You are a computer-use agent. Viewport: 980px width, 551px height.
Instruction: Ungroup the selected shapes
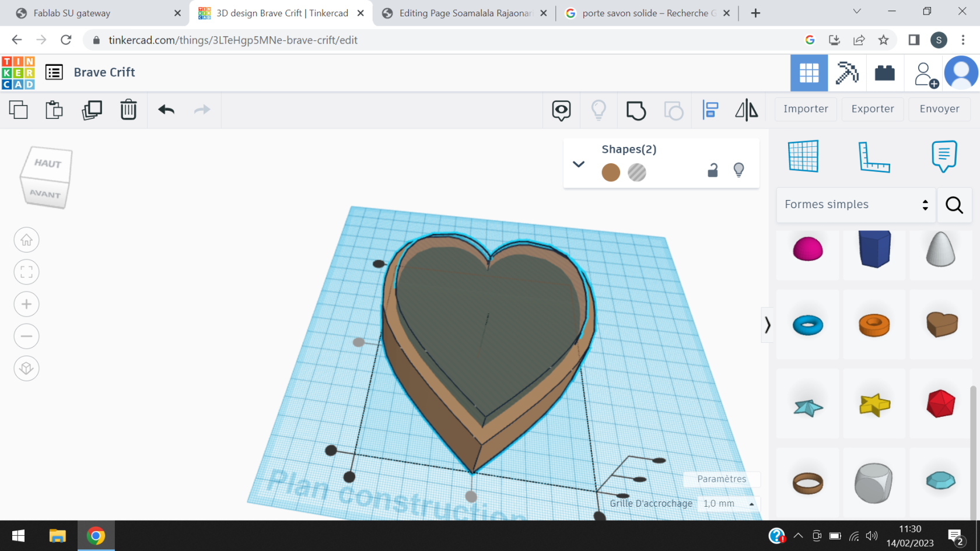(x=673, y=110)
